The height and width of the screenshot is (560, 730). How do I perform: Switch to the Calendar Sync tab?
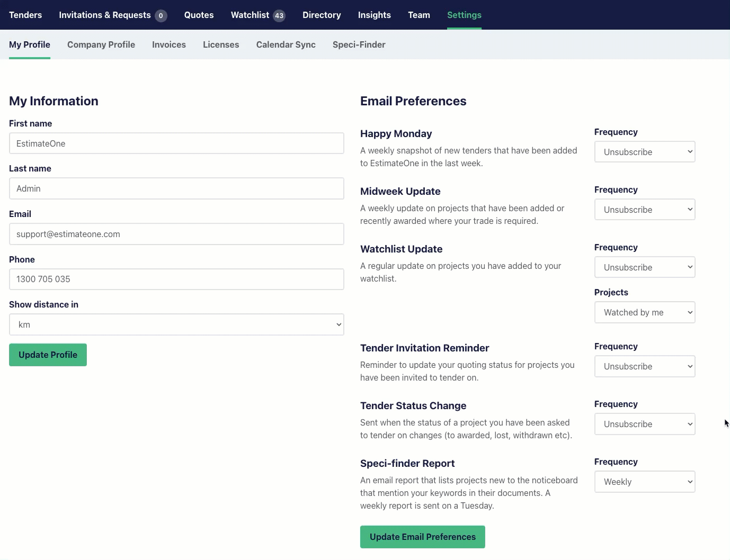click(286, 44)
